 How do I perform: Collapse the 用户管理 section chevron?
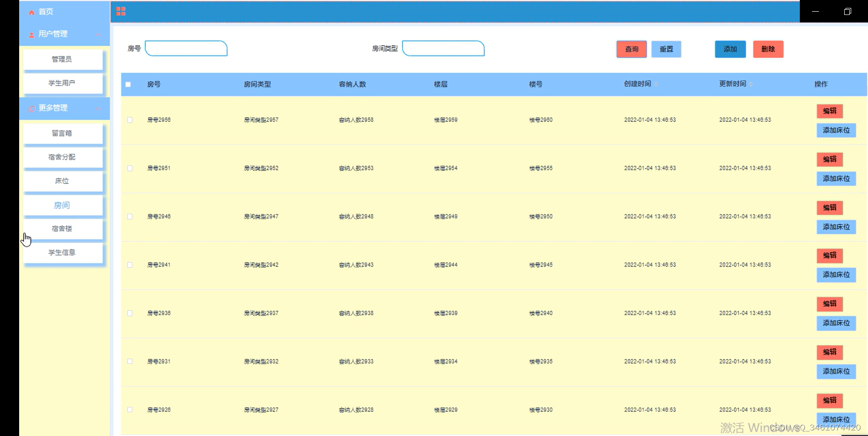point(99,35)
